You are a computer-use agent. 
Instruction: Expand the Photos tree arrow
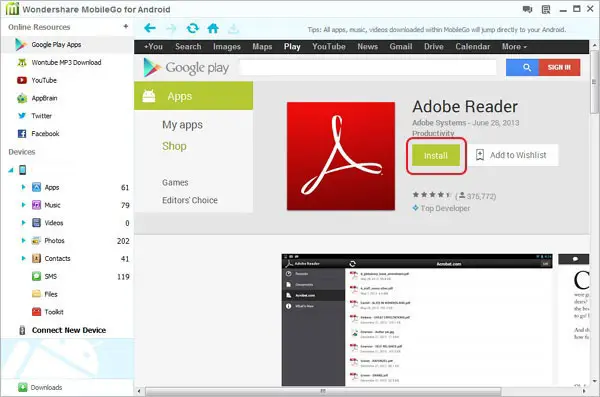(23, 240)
